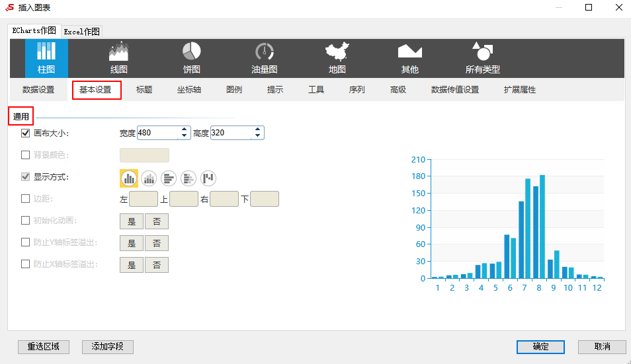Open the 扩展属性 tab
Viewport: 631px width, 364px height.
[520, 90]
